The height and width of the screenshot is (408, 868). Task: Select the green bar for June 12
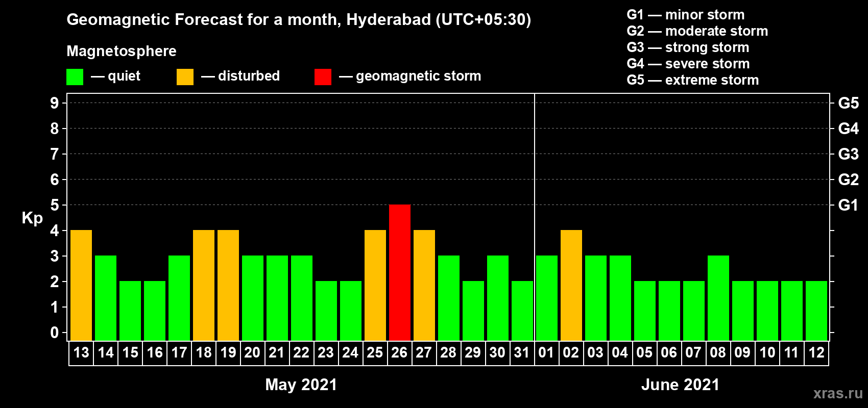pos(816,311)
